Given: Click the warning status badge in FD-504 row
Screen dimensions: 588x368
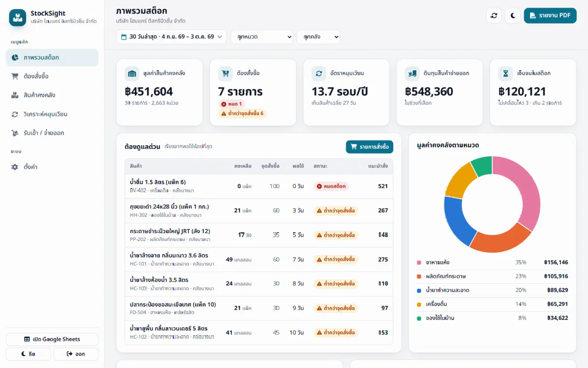Looking at the screenshot, I should click(336, 308).
